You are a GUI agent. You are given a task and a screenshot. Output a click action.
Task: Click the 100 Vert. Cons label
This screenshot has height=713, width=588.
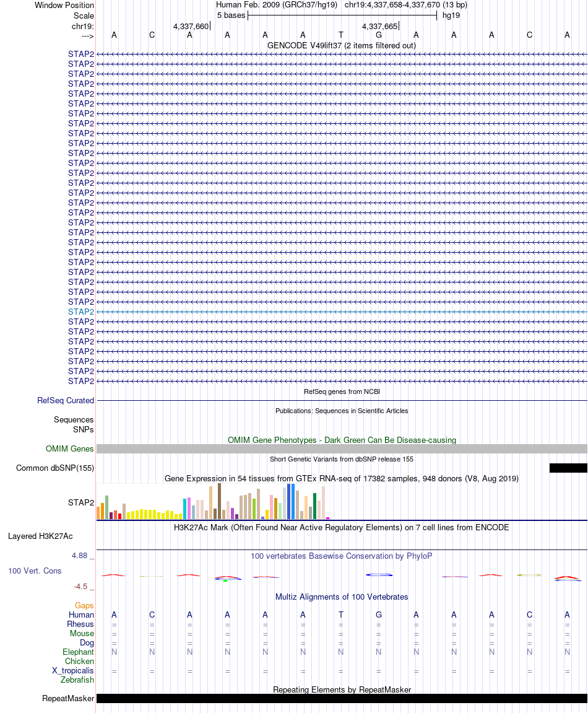tap(35, 571)
